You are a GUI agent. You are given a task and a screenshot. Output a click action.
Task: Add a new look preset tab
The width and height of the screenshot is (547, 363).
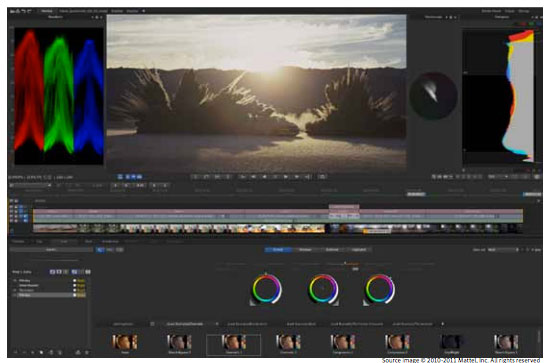(x=442, y=324)
